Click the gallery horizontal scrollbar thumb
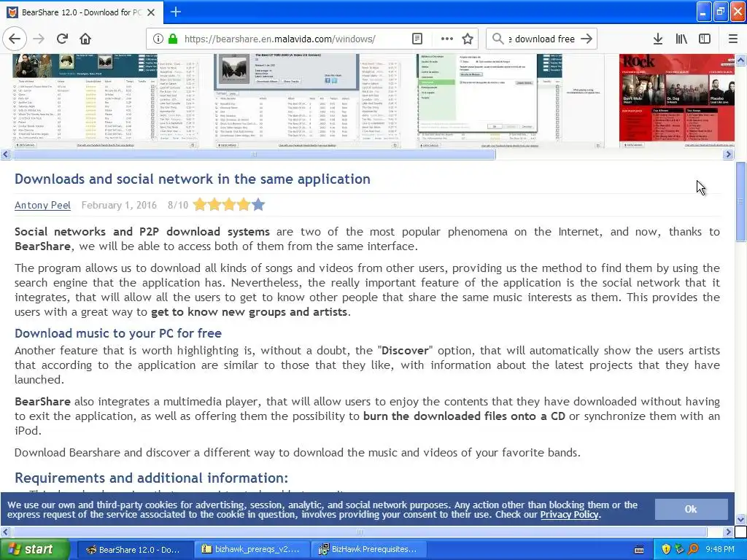Image resolution: width=747 pixels, height=560 pixels. 254,154
